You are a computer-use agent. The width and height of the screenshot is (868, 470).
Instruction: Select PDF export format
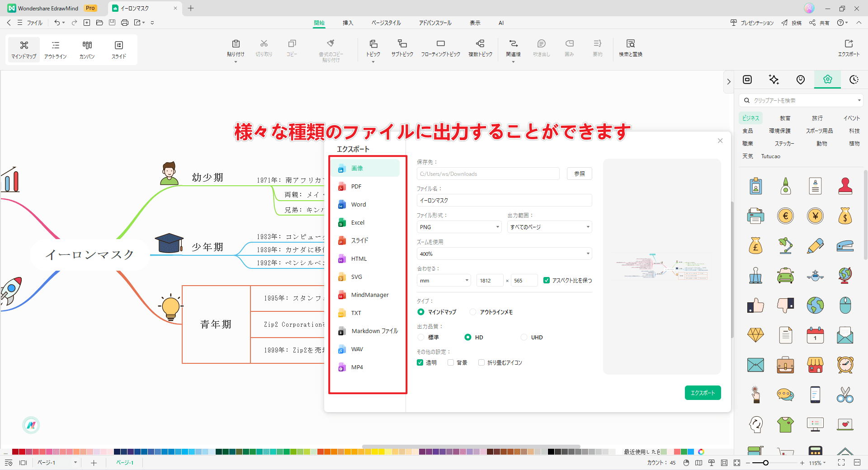tap(365, 186)
